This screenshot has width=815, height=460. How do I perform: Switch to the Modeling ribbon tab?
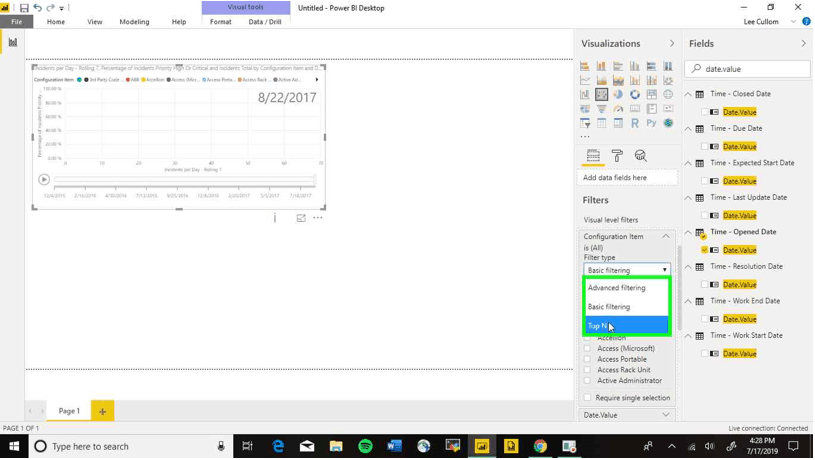pos(134,22)
